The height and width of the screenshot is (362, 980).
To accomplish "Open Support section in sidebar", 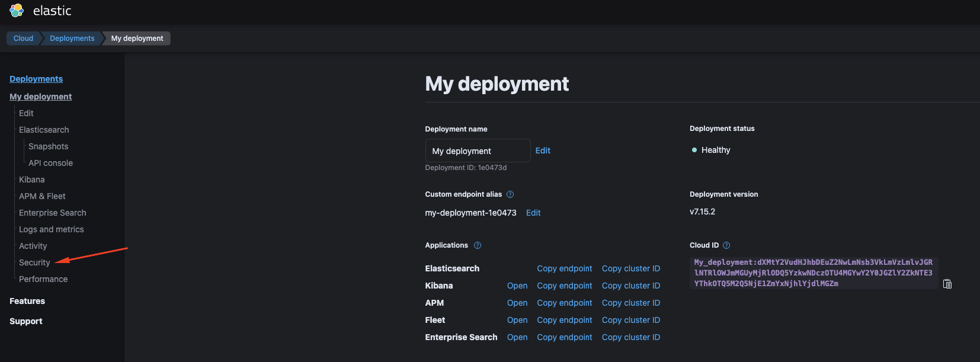I will coord(26,321).
